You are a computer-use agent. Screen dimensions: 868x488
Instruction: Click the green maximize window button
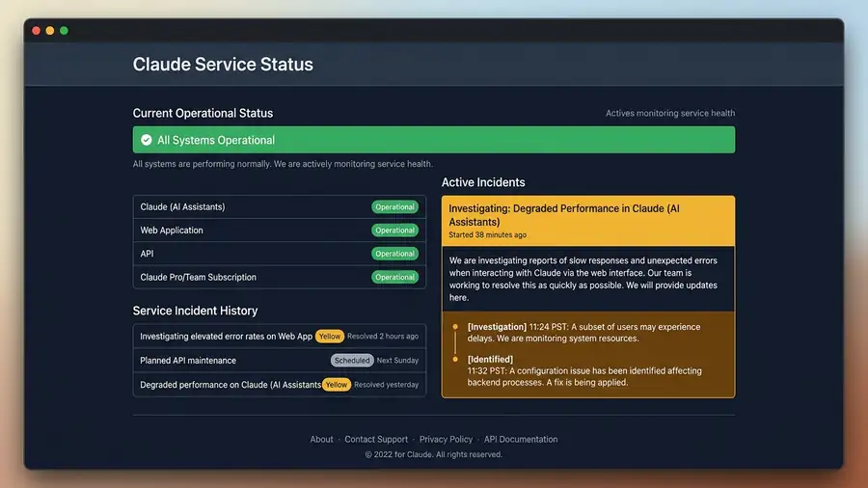point(65,31)
